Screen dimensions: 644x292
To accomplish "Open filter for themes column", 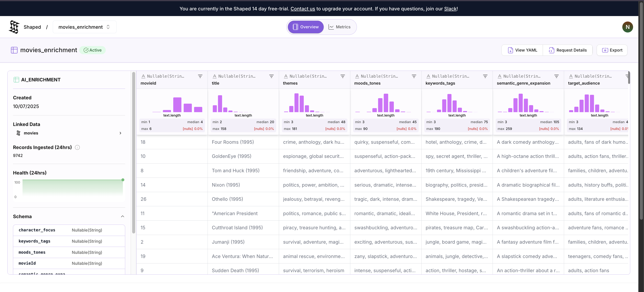I will [x=343, y=76].
